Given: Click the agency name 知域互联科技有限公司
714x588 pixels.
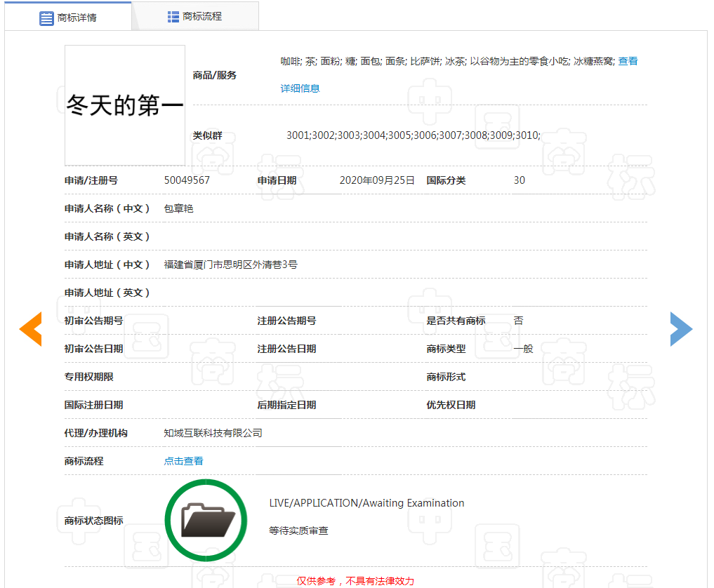Looking at the screenshot, I should click(213, 433).
